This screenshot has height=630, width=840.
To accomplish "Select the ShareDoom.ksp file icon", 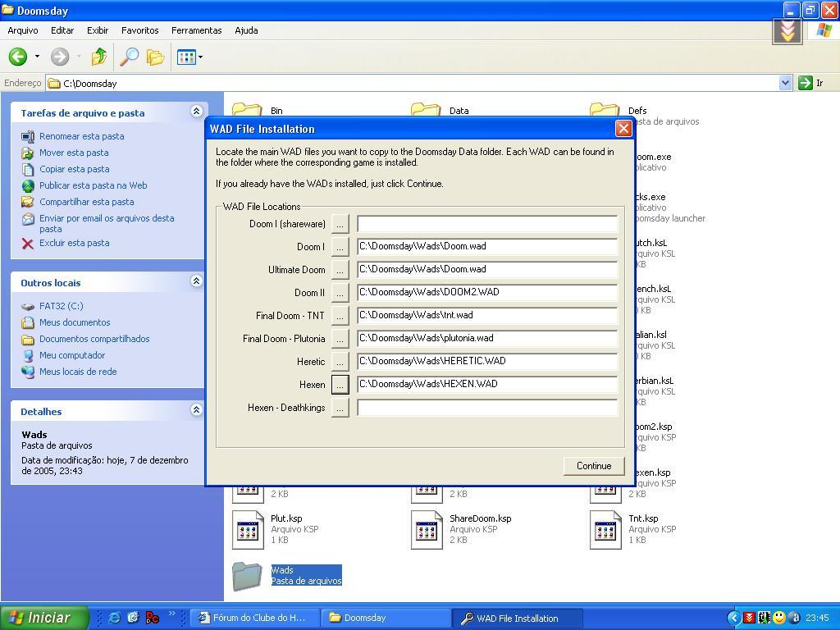I will pos(427,530).
